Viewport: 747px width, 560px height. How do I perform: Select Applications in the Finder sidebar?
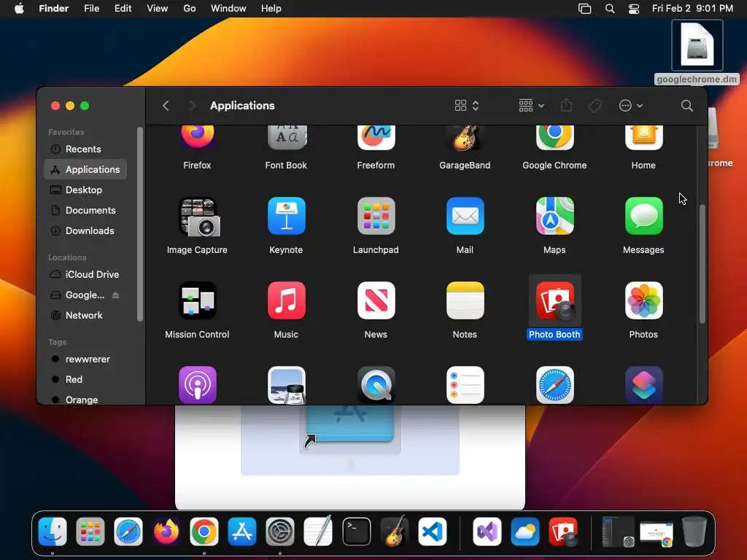[85, 169]
